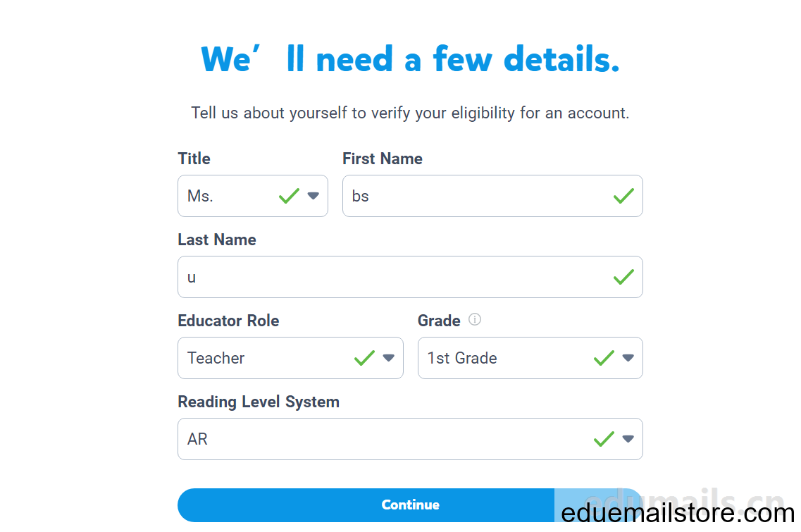
Task: Expand the Title dropdown arrow
Action: tap(313, 196)
